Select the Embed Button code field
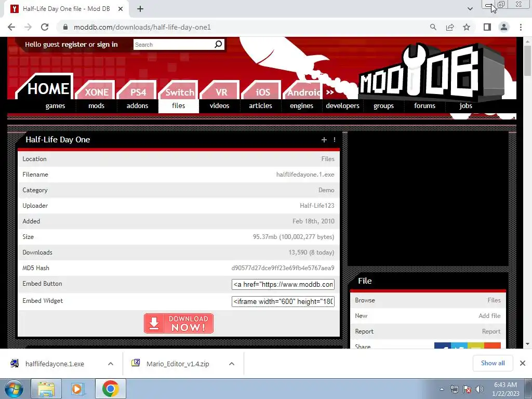 coord(283,284)
